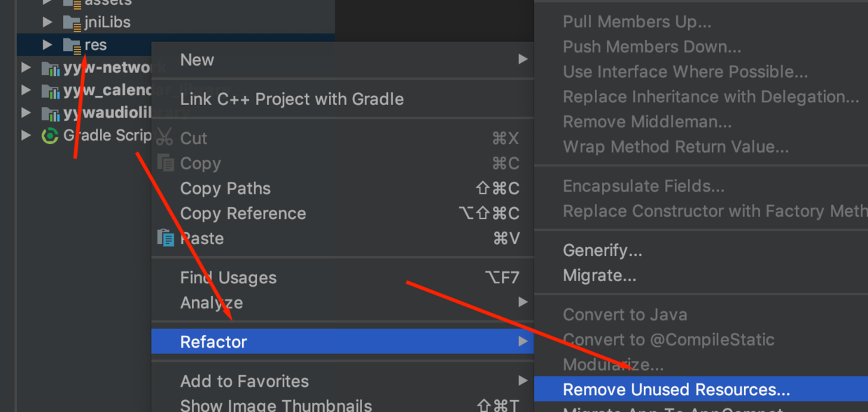Click the jniLibs folder icon
This screenshot has width=868, height=412.
71,22
